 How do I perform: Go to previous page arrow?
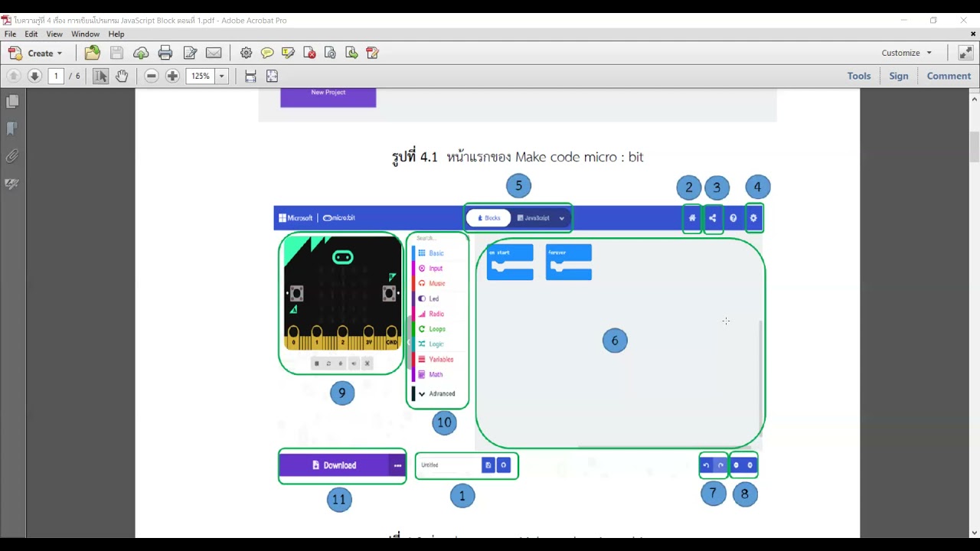coord(14,76)
